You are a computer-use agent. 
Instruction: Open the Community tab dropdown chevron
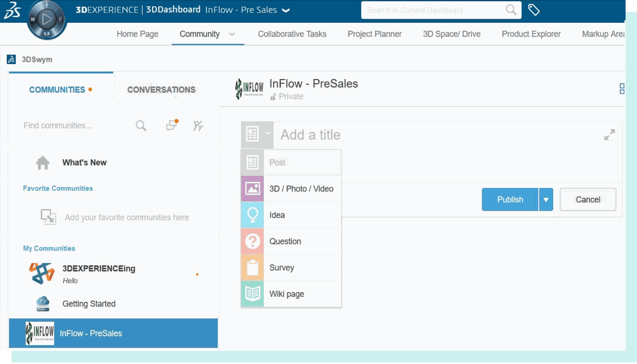pyautogui.click(x=232, y=34)
